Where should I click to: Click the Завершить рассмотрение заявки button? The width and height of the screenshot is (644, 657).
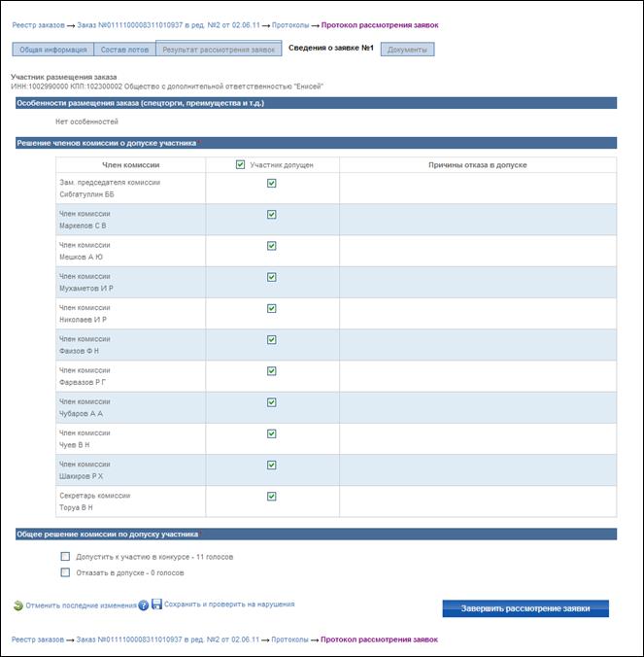[525, 608]
